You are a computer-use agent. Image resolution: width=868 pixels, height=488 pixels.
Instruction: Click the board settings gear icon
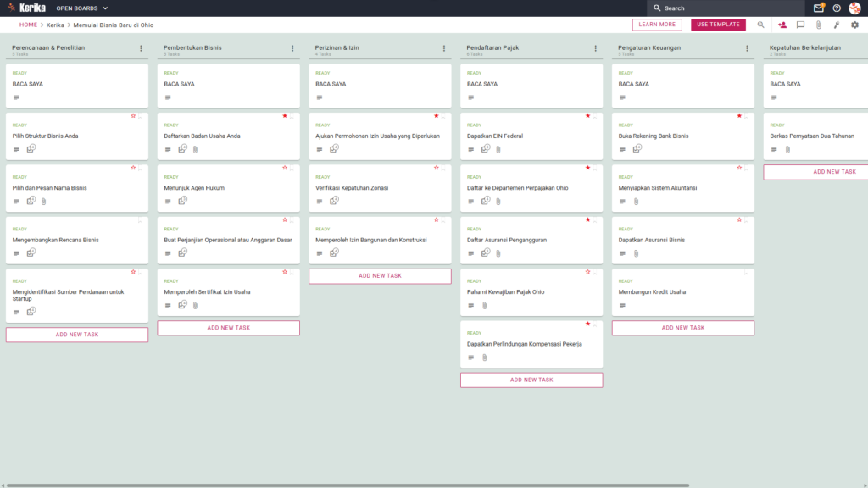[x=854, y=25]
